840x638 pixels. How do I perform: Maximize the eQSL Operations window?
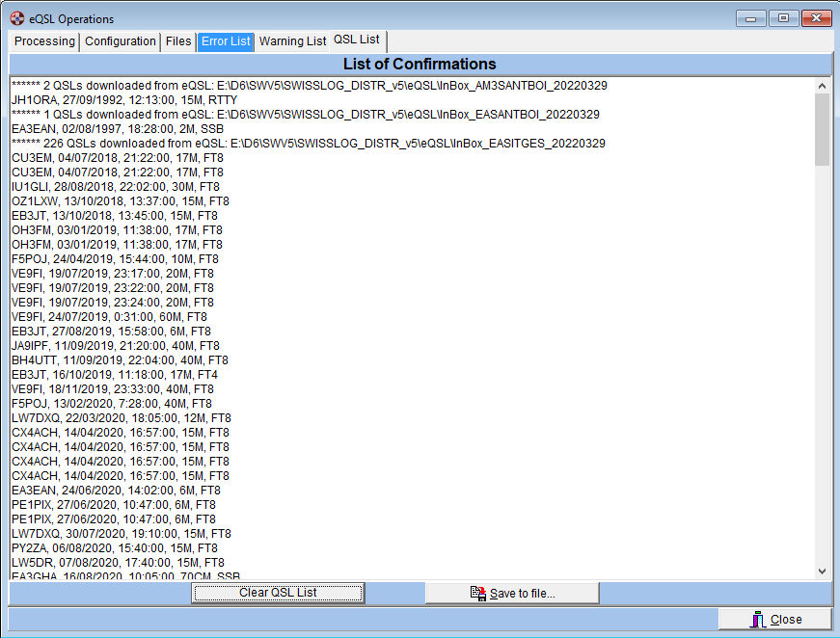[784, 18]
